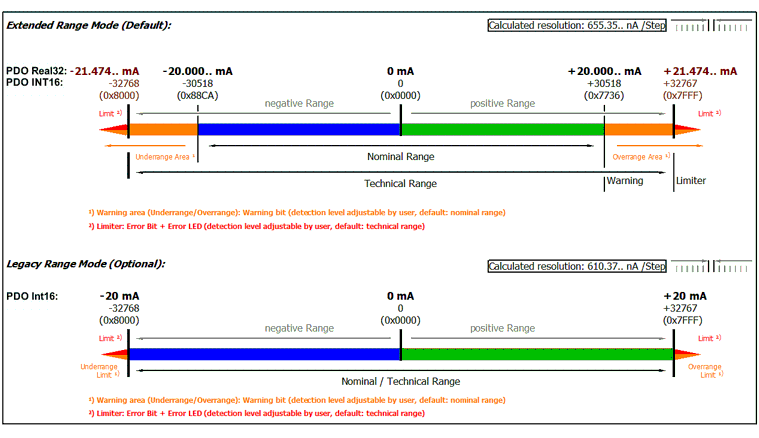Select the '+30518' integer value

(x=604, y=83)
